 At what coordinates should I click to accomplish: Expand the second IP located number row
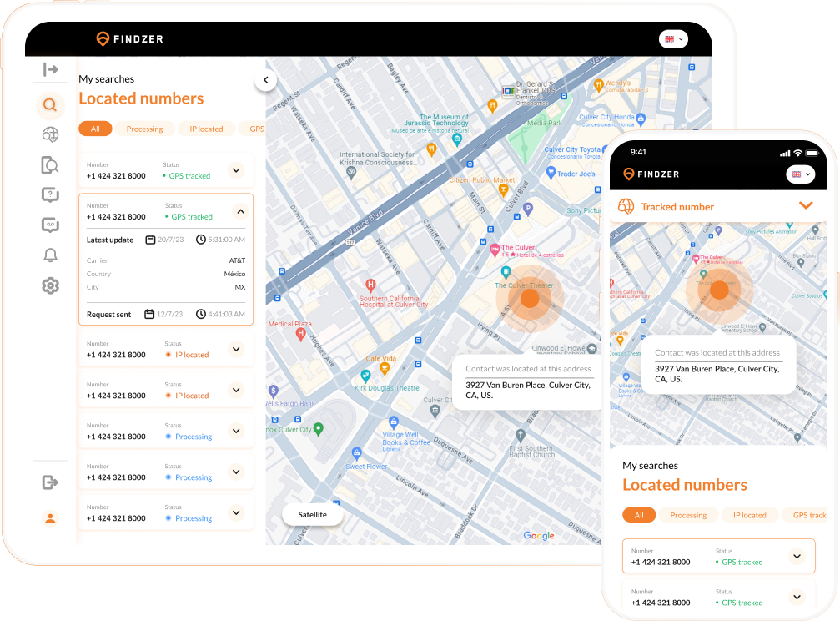236,390
